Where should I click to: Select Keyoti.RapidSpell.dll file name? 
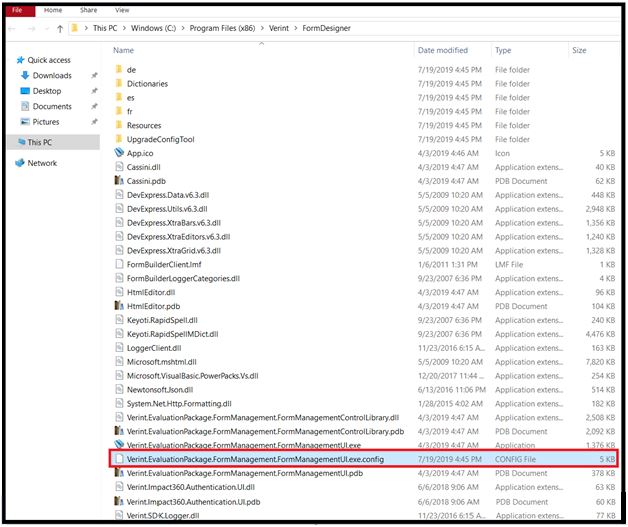point(162,320)
